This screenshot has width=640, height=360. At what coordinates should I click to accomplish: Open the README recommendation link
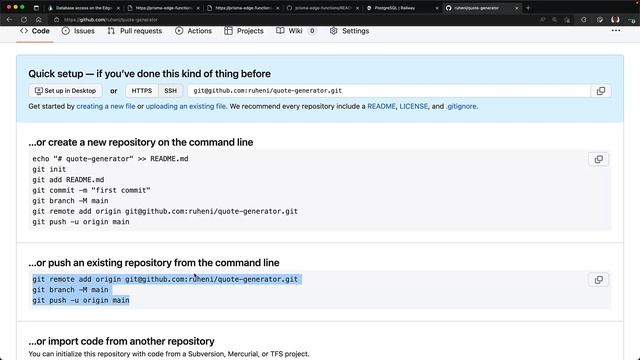pos(381,106)
